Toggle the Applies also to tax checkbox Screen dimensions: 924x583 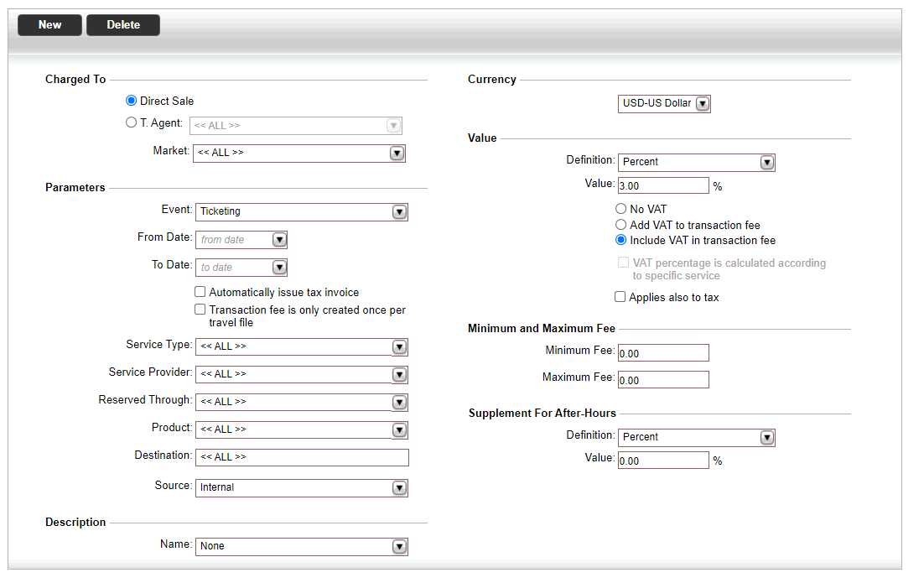pyautogui.click(x=620, y=297)
